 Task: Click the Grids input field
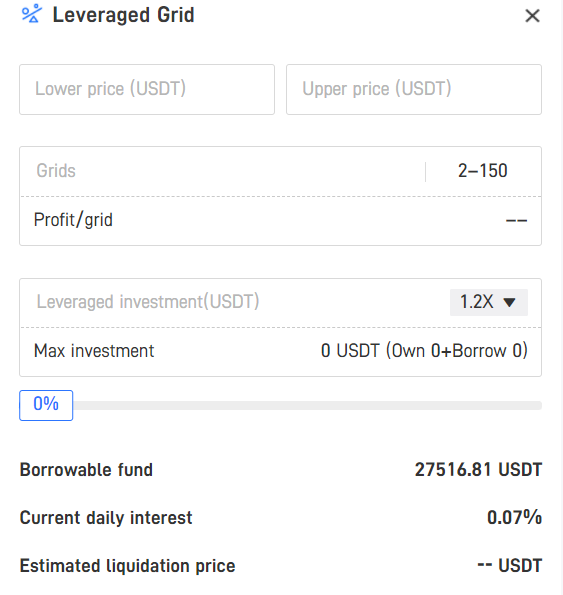[222, 171]
